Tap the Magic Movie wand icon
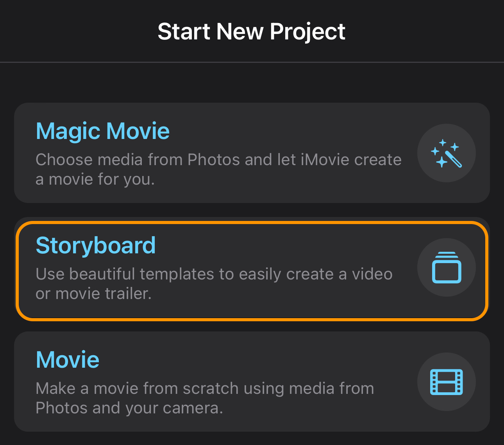504x445 pixels. [x=447, y=153]
